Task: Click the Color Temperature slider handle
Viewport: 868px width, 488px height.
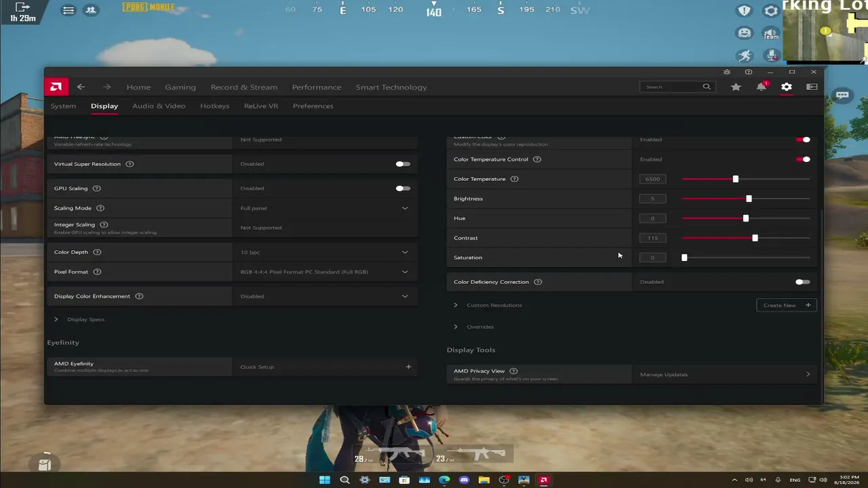Action: coord(736,179)
